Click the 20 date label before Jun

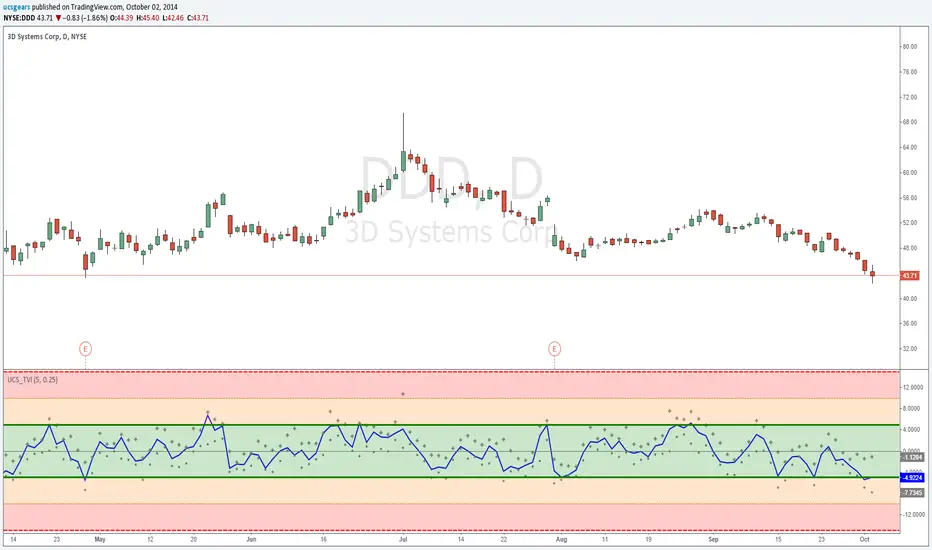click(194, 539)
